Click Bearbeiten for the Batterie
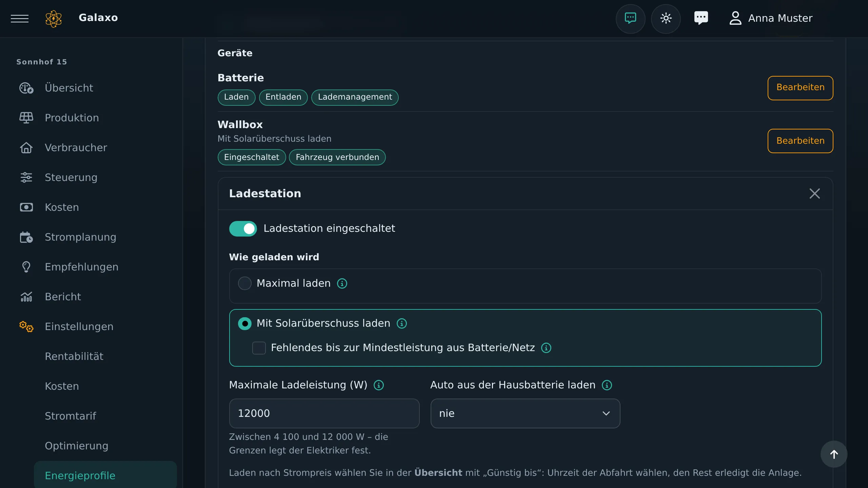This screenshot has height=488, width=868. click(x=800, y=88)
